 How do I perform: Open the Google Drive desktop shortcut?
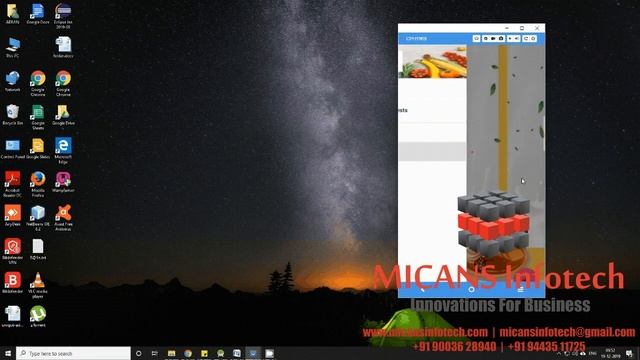coord(63,115)
